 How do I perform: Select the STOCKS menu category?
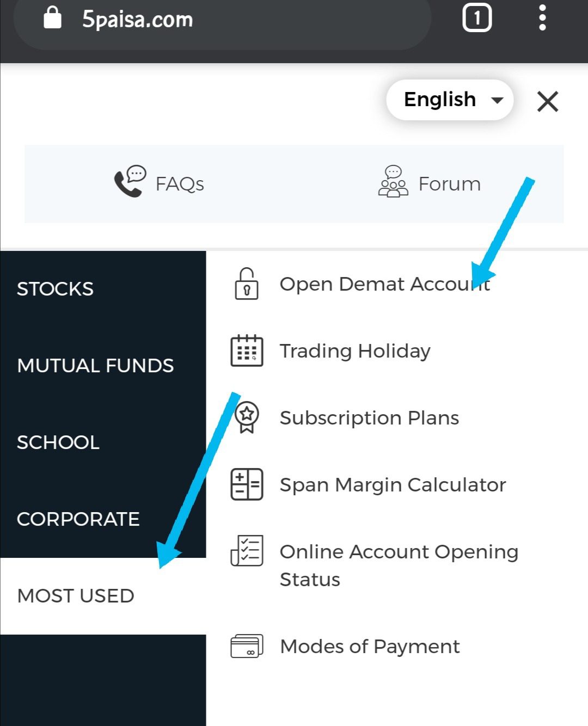coord(56,289)
